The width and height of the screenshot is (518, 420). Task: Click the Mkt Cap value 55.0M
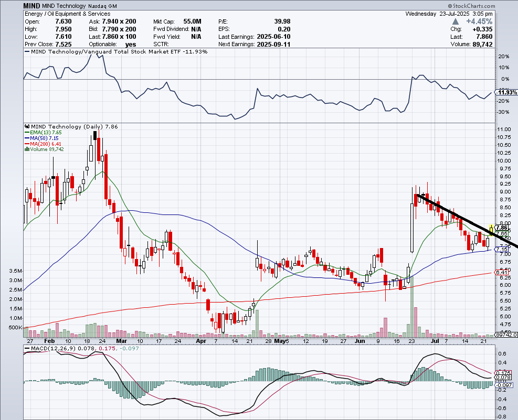tap(192, 21)
